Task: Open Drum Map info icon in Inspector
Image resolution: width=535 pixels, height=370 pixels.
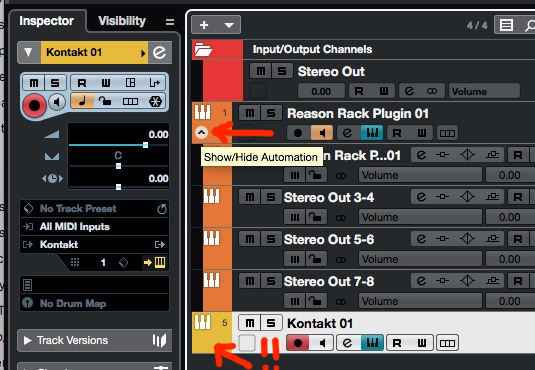Action: click(28, 303)
